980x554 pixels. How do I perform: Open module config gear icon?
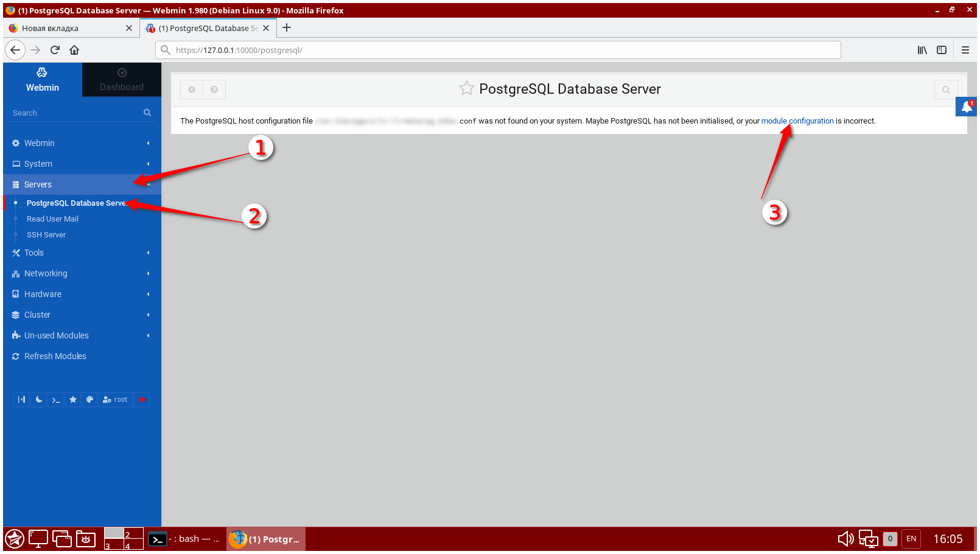pyautogui.click(x=192, y=89)
